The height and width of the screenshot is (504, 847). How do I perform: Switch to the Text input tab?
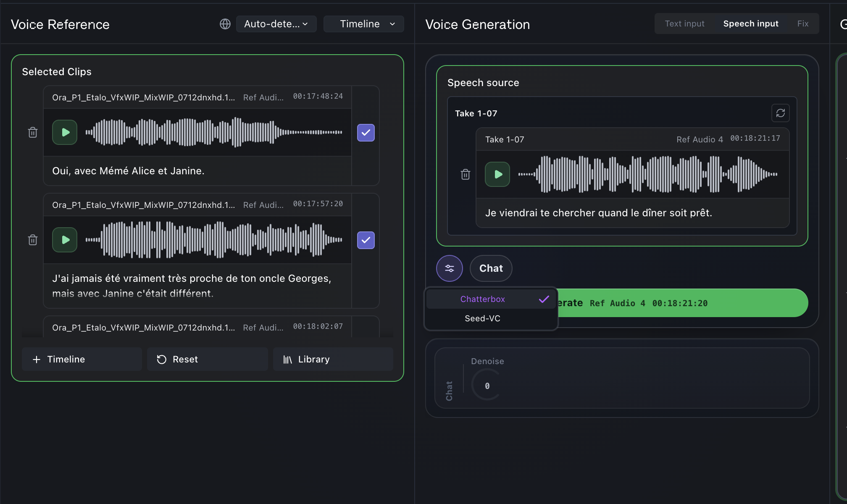pyautogui.click(x=684, y=24)
